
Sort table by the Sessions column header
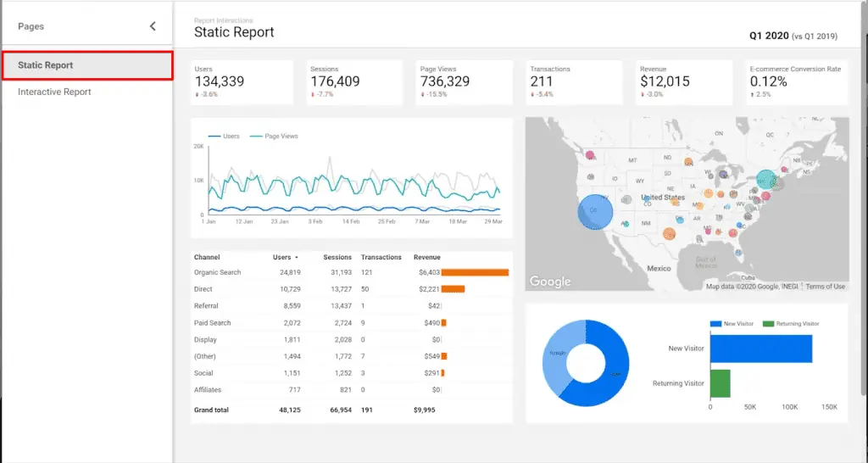tap(337, 257)
